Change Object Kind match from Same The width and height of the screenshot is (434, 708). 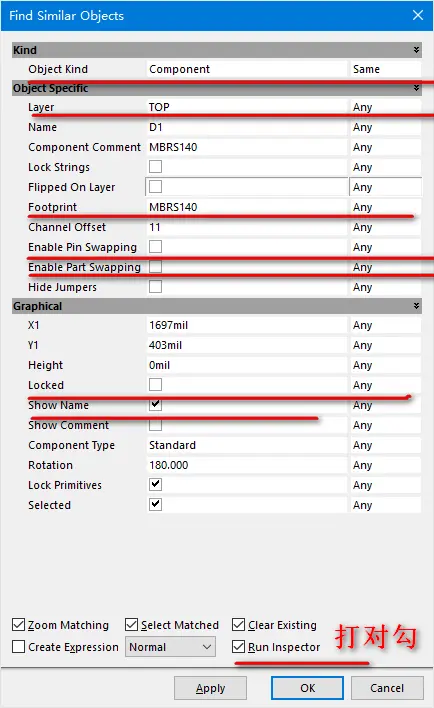pos(385,69)
